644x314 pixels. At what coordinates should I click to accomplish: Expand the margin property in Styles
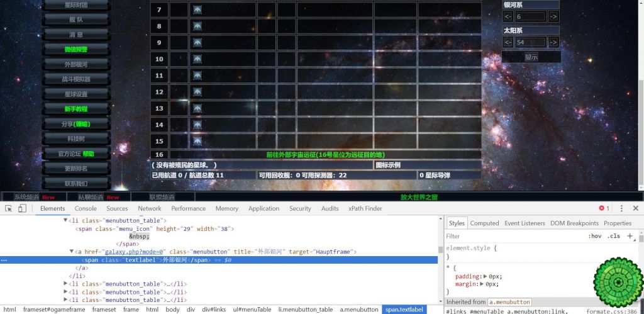482,284
